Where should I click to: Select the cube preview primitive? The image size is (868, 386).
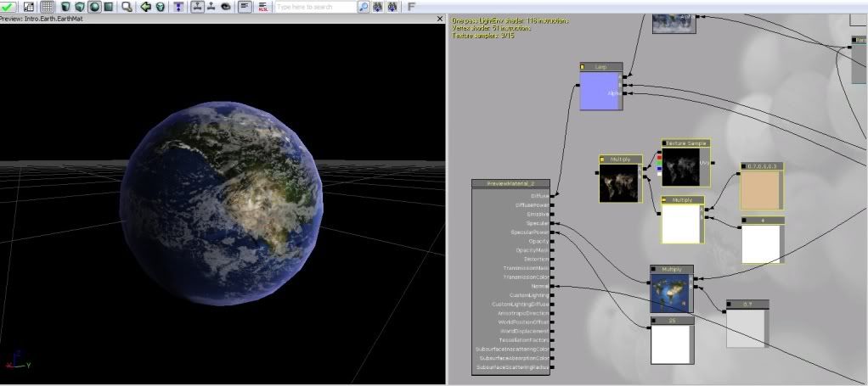click(81, 7)
